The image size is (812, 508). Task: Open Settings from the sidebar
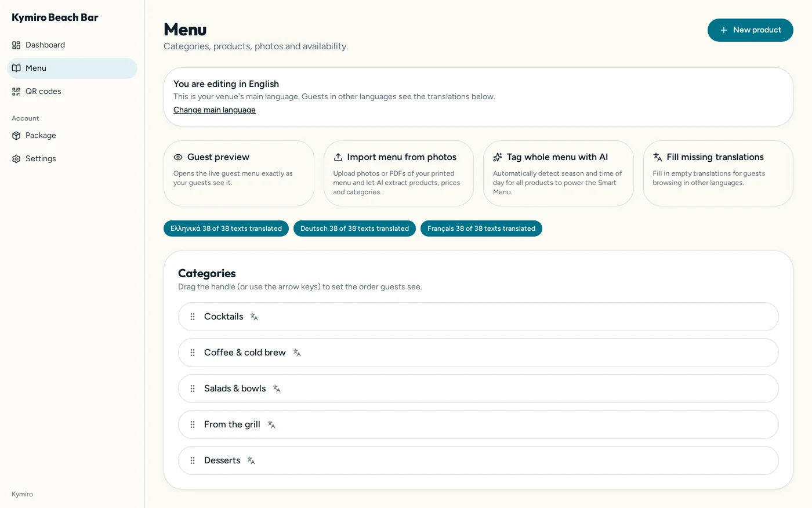coord(72,159)
